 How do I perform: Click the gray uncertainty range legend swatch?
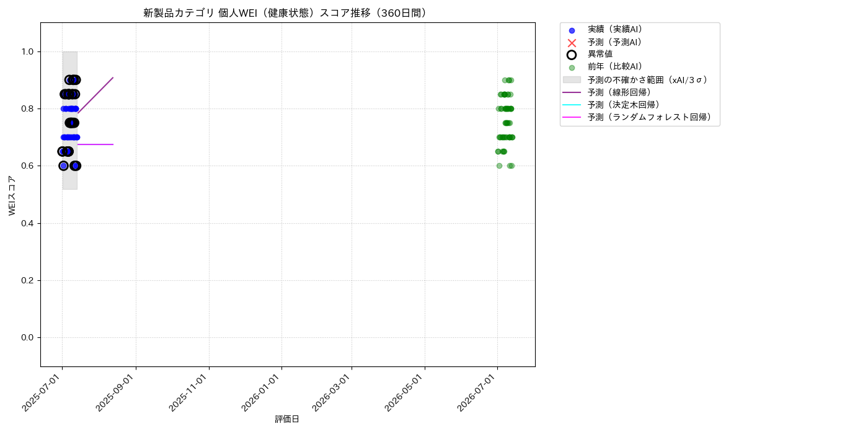point(572,80)
